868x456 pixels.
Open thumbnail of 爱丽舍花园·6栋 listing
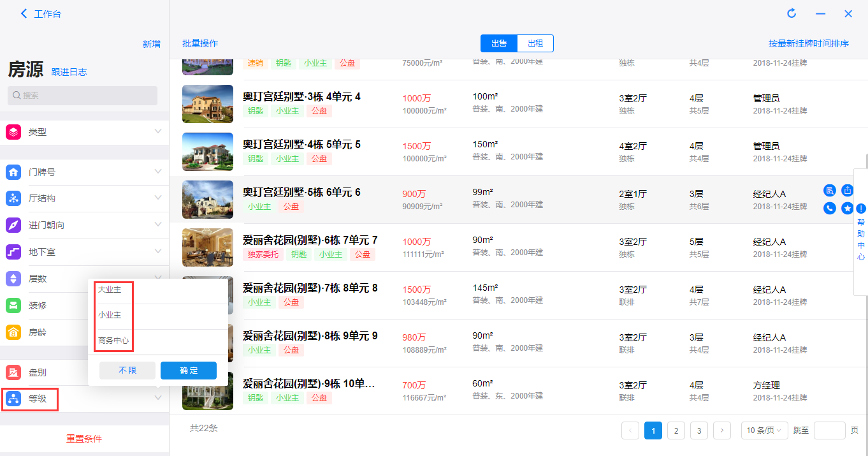click(x=208, y=247)
